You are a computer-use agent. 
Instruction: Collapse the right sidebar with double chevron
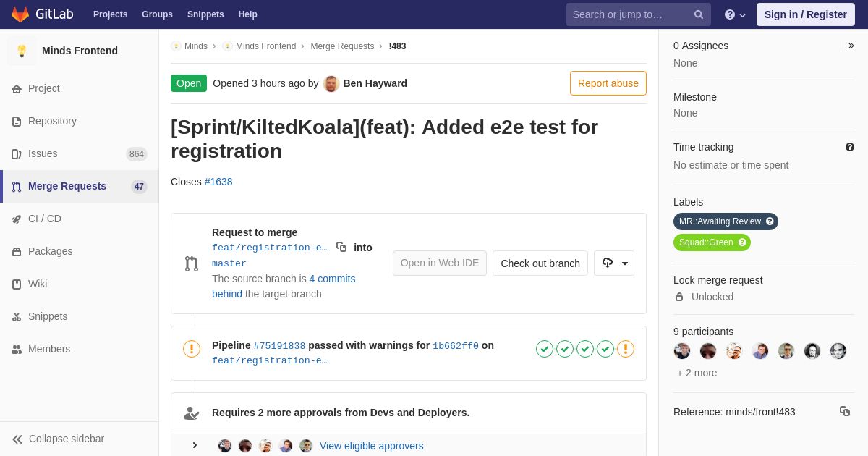851,46
